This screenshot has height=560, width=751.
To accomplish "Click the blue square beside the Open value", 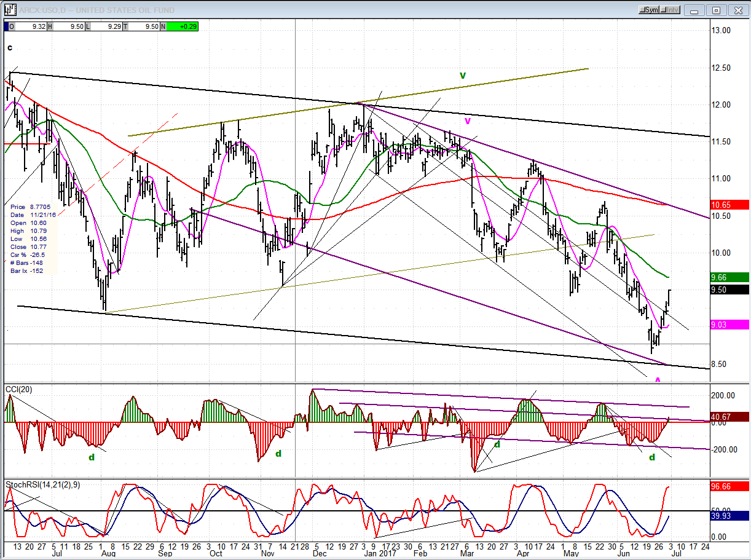I will coord(7,26).
